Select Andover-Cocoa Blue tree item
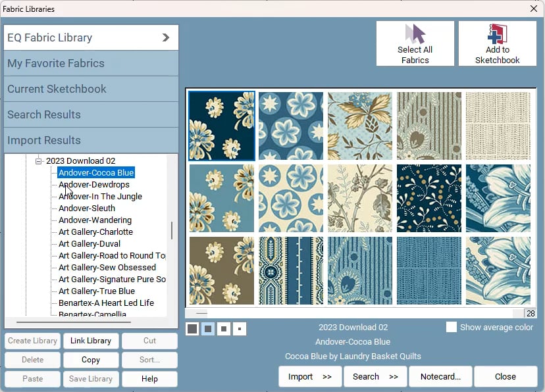The image size is (545, 392). (96, 172)
